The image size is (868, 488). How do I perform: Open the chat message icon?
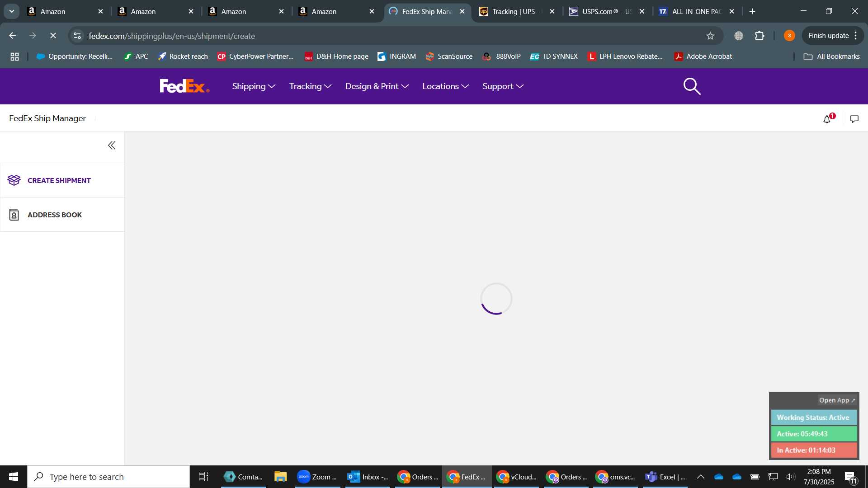coord(854,119)
